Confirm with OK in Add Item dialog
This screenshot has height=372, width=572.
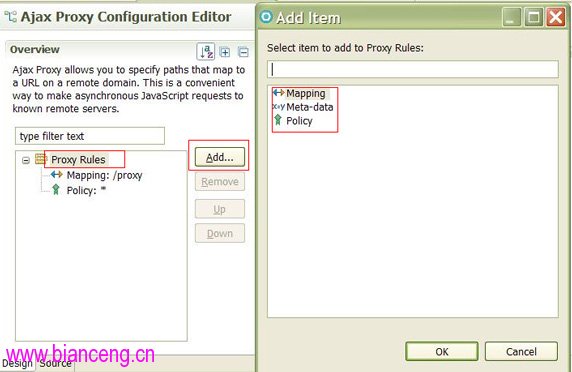point(442,352)
